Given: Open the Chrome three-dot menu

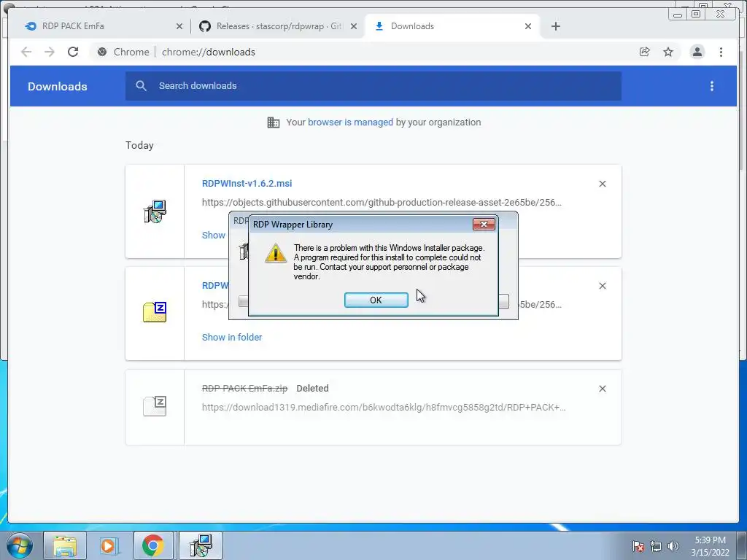Looking at the screenshot, I should [721, 52].
